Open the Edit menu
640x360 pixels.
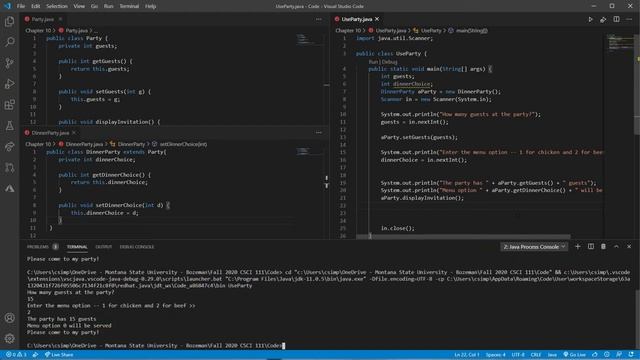36,6
